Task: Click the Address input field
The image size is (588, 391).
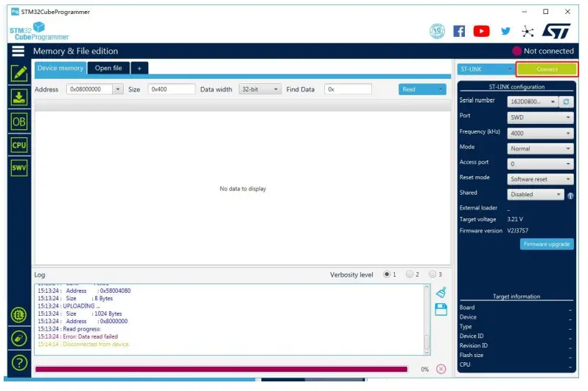Action: coord(89,89)
